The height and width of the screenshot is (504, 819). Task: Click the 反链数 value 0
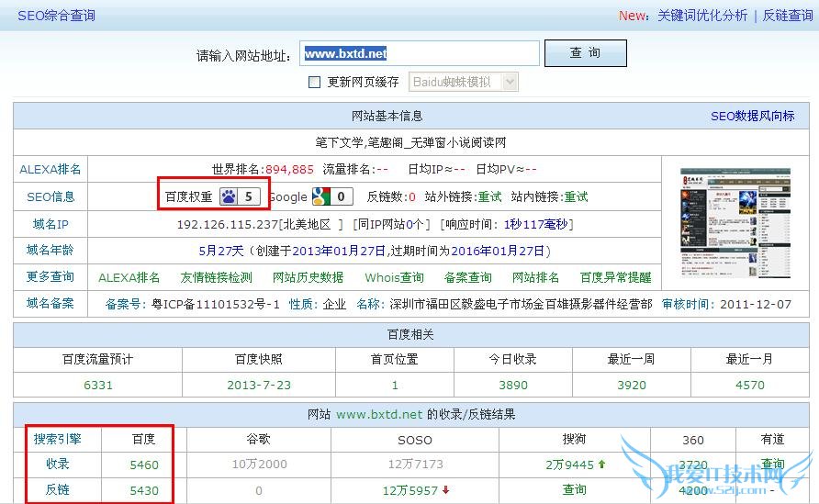tap(412, 196)
